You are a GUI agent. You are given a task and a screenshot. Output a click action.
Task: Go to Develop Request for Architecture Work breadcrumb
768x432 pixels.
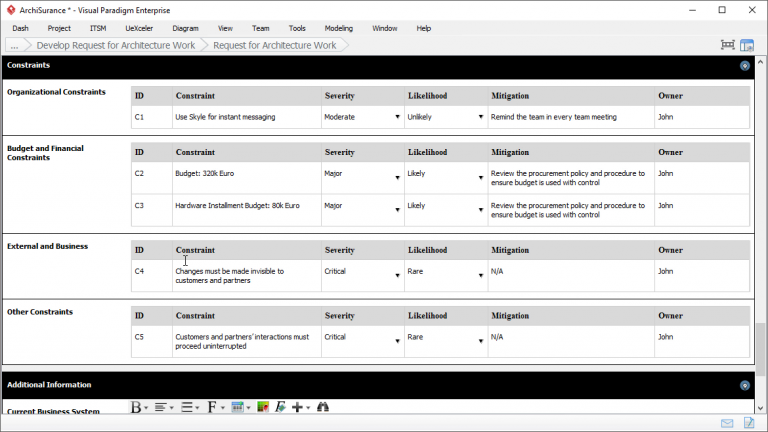pos(116,45)
